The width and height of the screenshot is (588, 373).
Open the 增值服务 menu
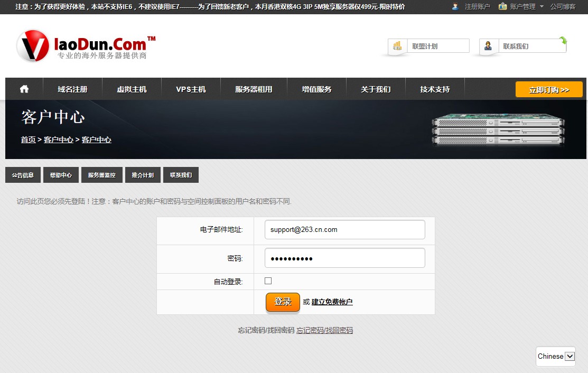click(x=316, y=89)
